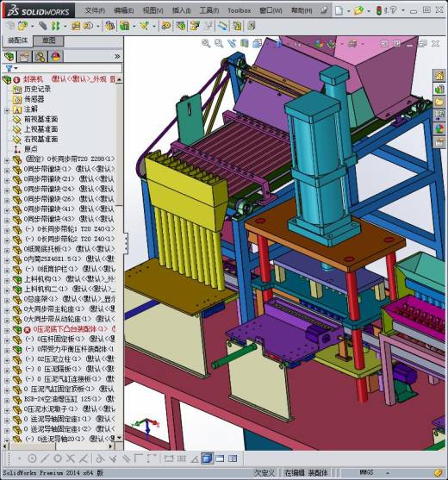Toggle the circle-with-dot filter in bottom toolbar
Image resolution: width=448 pixels, height=480 pixels.
click(32, 458)
